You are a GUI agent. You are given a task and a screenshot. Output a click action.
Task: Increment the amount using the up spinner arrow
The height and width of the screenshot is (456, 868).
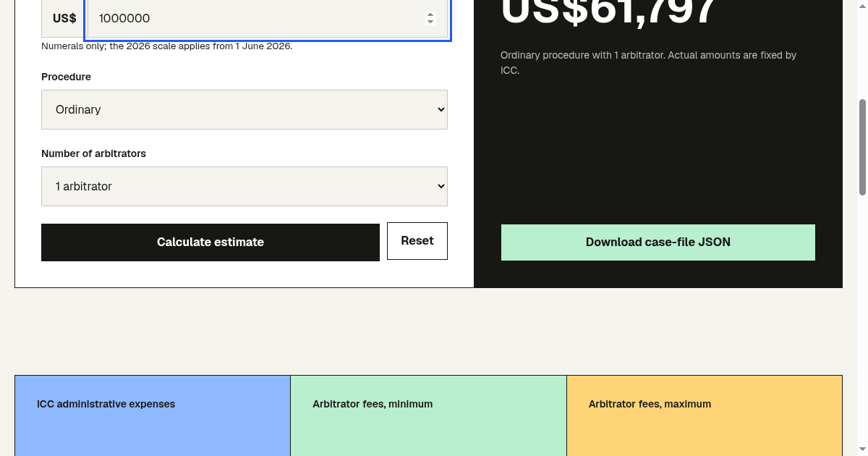point(430,14)
